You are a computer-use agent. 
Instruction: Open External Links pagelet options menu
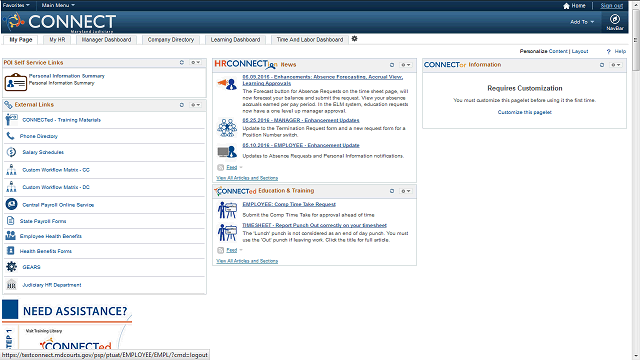tap(196, 105)
